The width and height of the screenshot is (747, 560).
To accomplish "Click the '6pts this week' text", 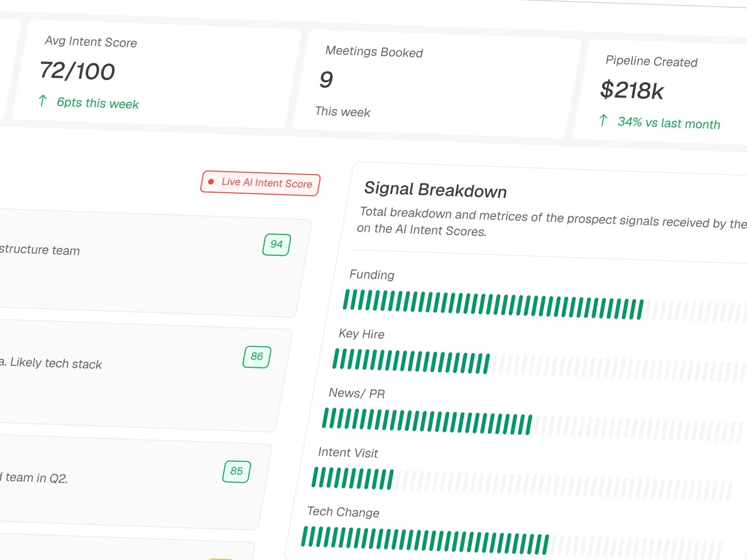I will pyautogui.click(x=98, y=103).
